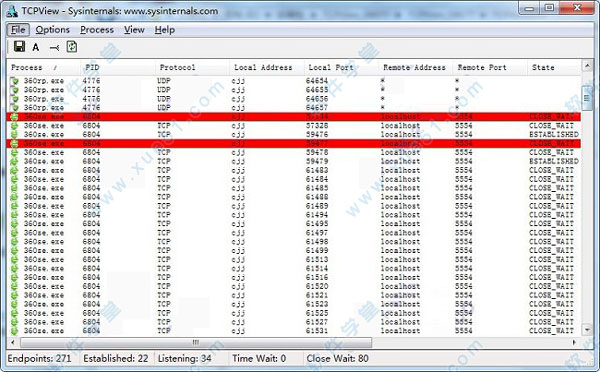This screenshot has height=372, width=600.
Task: Click the show unconnected endpoints icon
Action: [54, 47]
